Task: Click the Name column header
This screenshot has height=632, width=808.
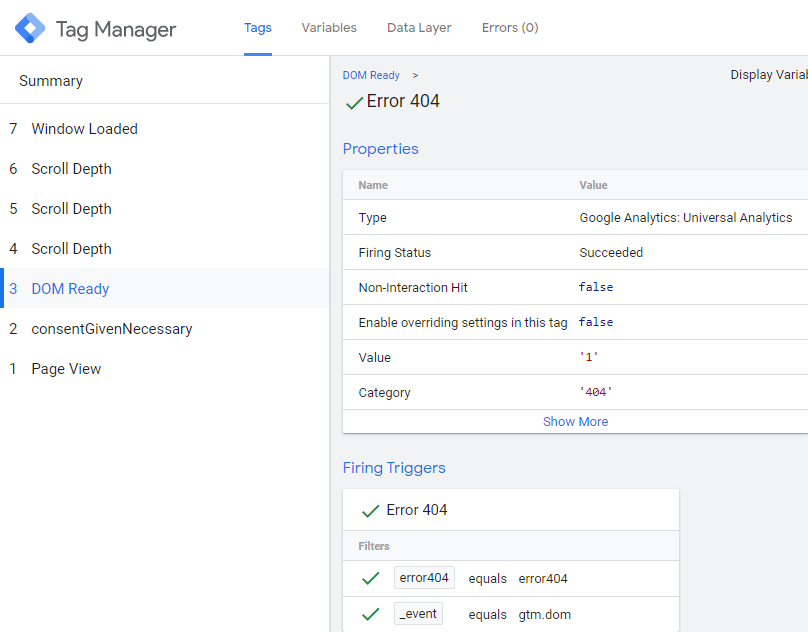Action: pos(373,185)
